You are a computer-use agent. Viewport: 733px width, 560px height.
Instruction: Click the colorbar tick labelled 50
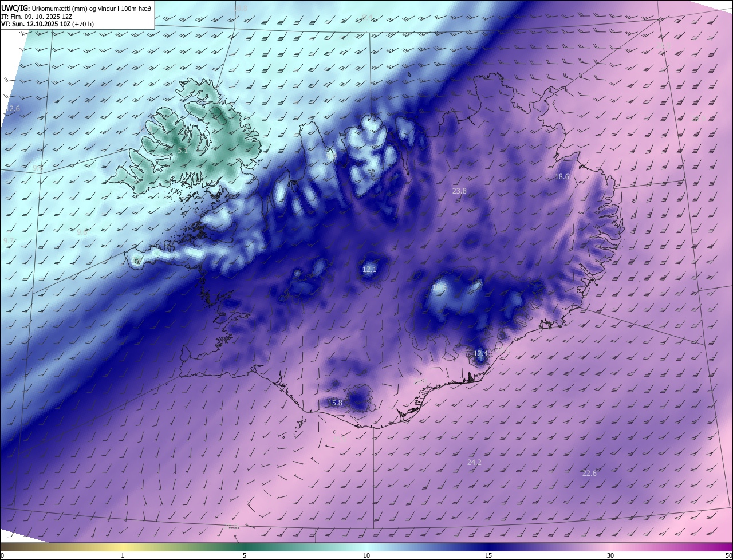728,555
